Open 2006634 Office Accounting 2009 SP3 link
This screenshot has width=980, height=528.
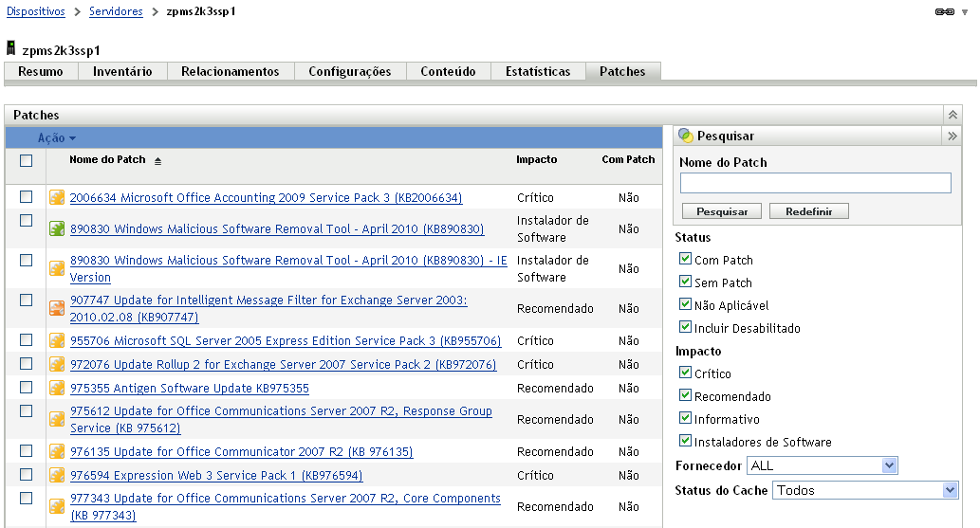(x=267, y=197)
